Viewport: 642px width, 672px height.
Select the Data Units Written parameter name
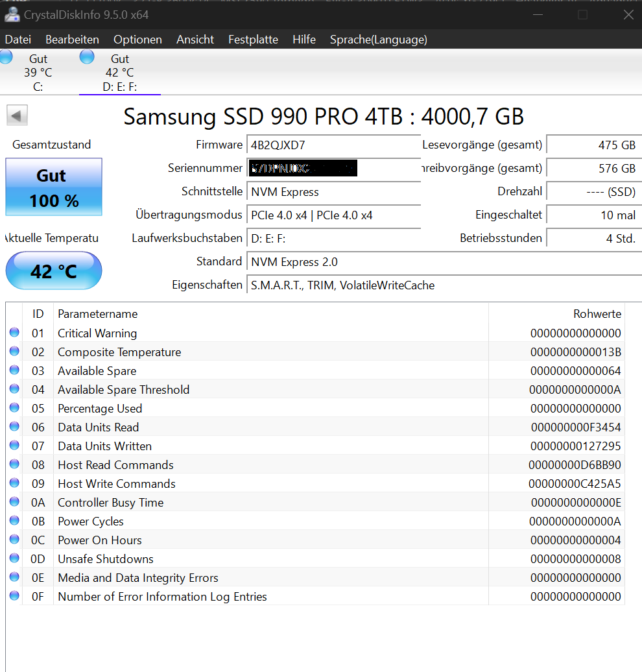tap(104, 446)
